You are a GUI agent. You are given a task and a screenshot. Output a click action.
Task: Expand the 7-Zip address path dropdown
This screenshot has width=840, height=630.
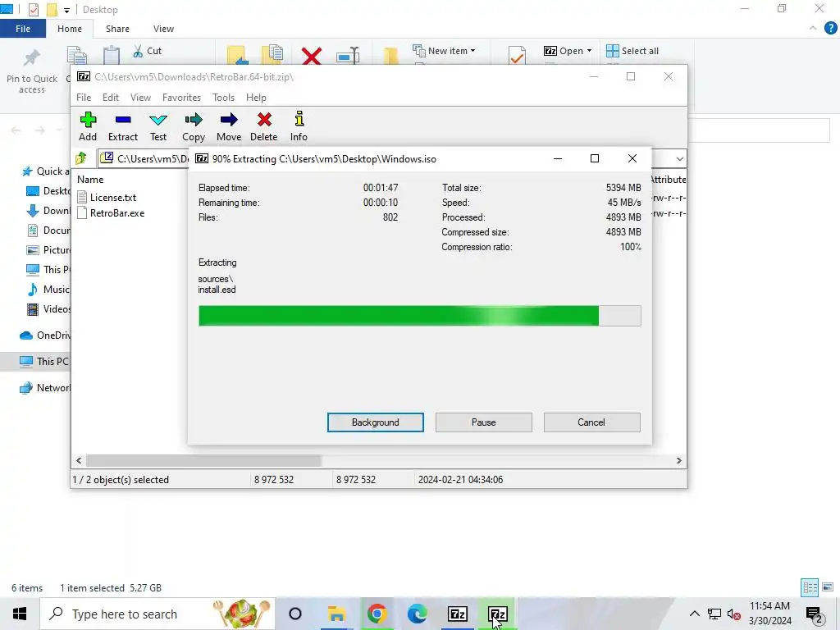point(679,159)
